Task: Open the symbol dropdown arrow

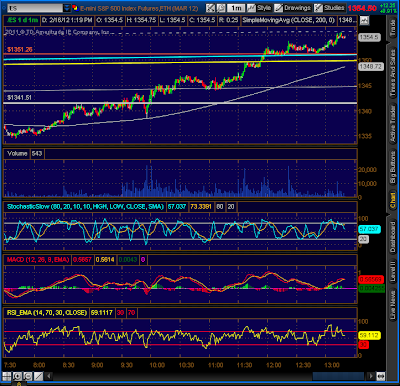Action: (67, 8)
